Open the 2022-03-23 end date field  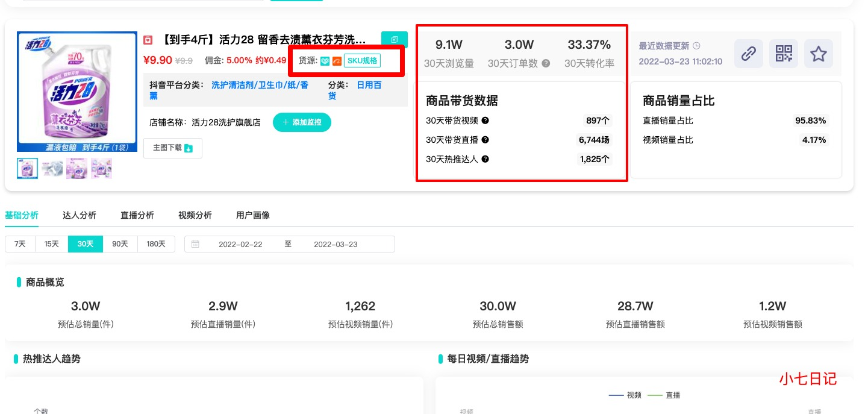click(334, 243)
